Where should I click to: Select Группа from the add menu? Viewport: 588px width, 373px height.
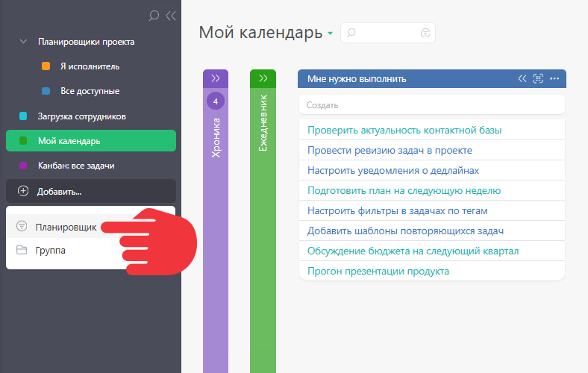51,251
